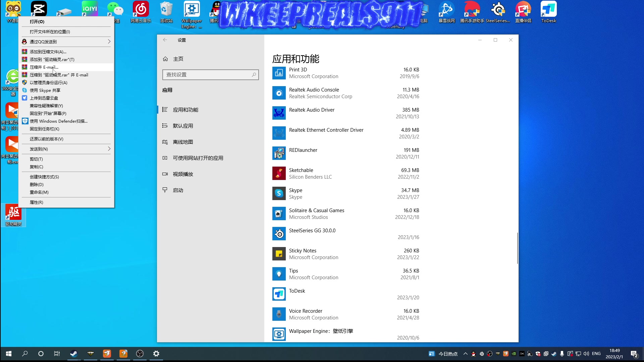
Task: Click the search magnifier in 查找设置 box
Action: click(x=254, y=75)
